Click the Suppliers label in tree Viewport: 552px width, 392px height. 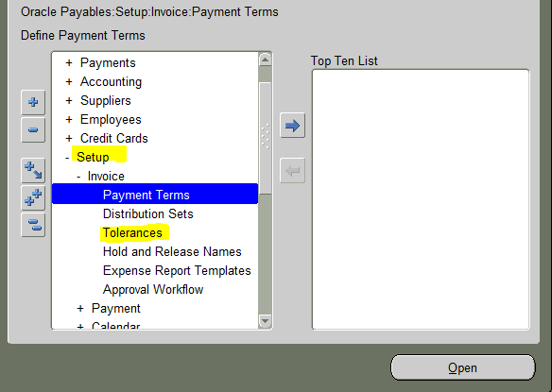pyautogui.click(x=106, y=101)
